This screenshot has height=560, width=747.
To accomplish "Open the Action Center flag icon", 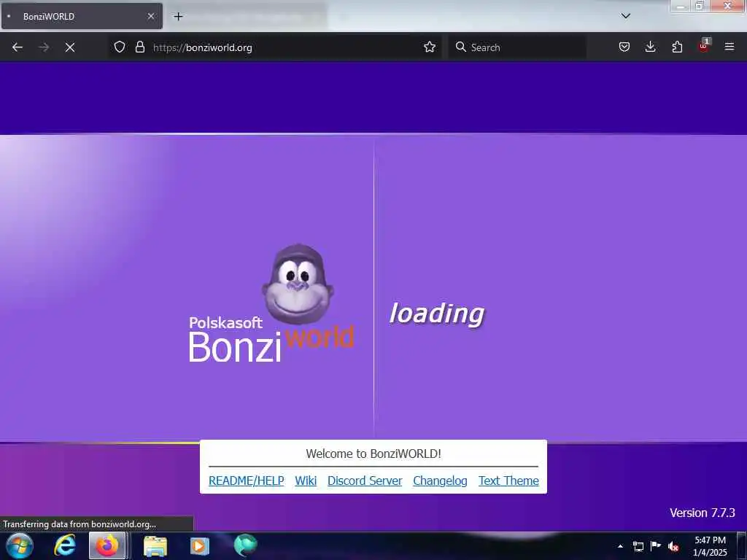I will [x=656, y=546].
